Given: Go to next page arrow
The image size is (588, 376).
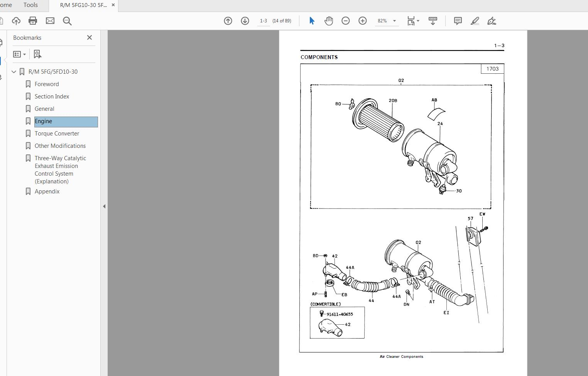Looking at the screenshot, I should 245,21.
